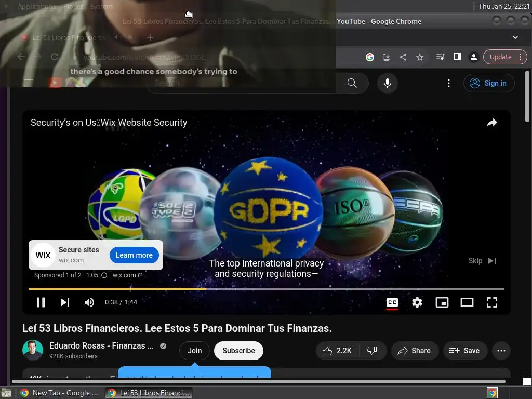Search with voice microphone icon
The width and height of the screenshot is (532, 399).
[387, 83]
